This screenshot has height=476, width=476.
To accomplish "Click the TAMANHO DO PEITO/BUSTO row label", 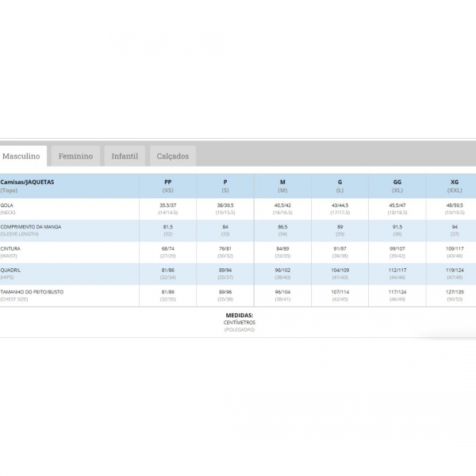I will click(33, 296).
